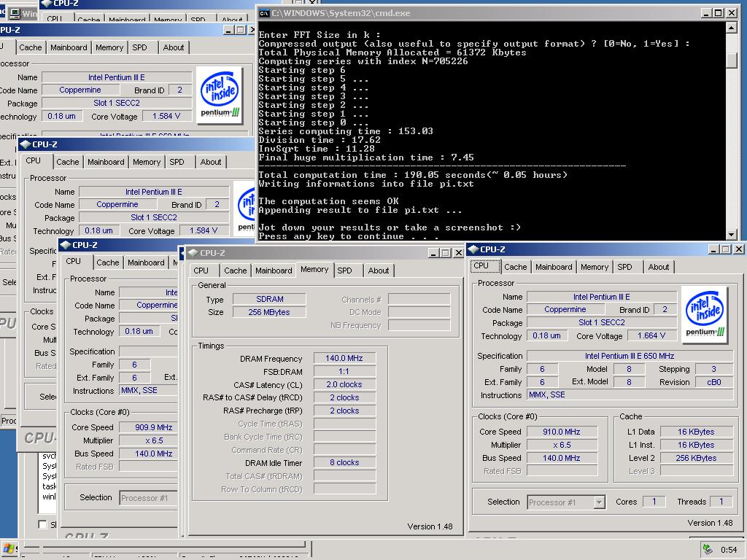This screenshot has height=560, width=747.
Task: Click the cmd window scrollbar up arrow
Action: pyautogui.click(x=731, y=28)
